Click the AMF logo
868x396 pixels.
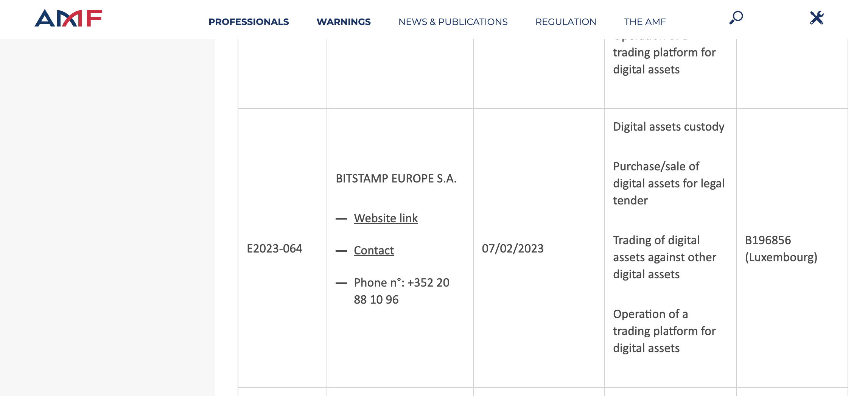tap(68, 18)
